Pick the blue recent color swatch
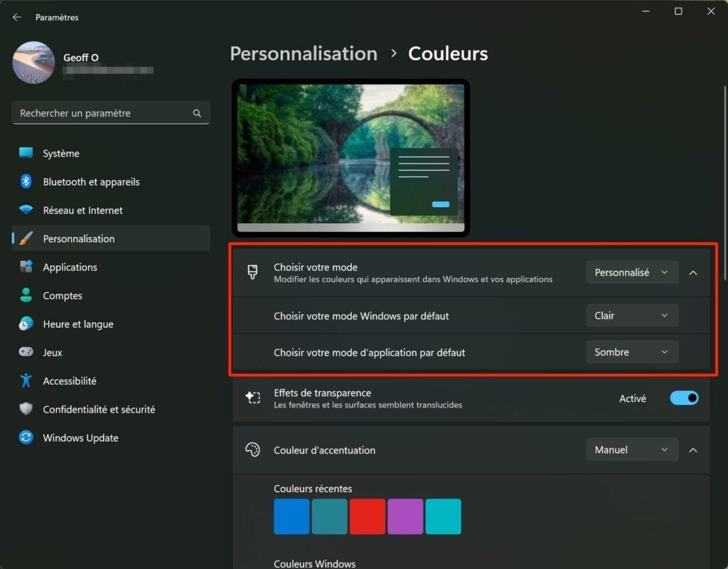728x569 pixels. 291,516
